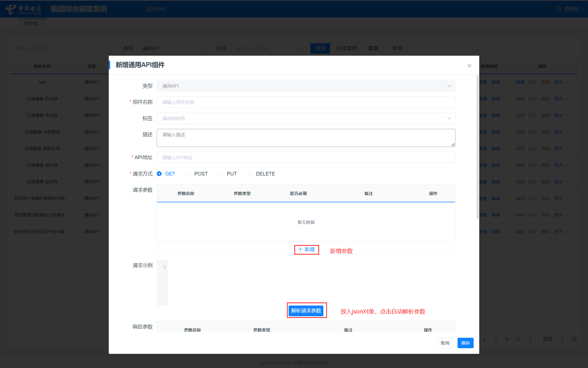
Task: Click the 管理员 user avatar icon
Action: [x=559, y=9]
